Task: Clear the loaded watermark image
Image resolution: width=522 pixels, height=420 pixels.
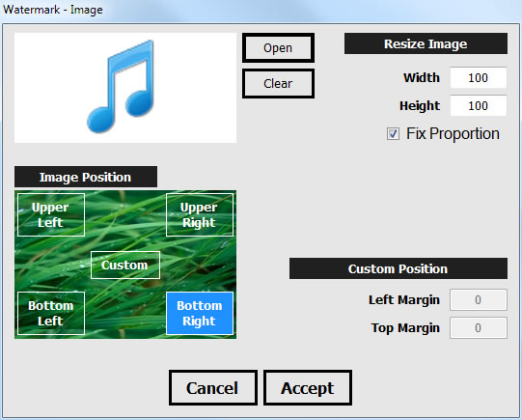Action: (x=278, y=83)
